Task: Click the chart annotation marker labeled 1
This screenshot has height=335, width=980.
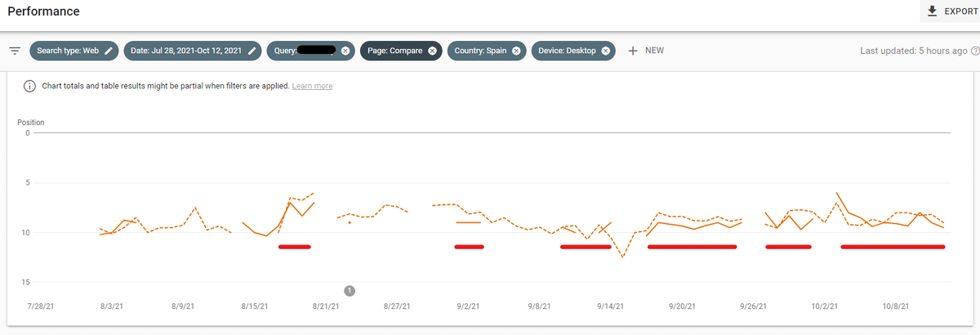Action: pos(350,290)
